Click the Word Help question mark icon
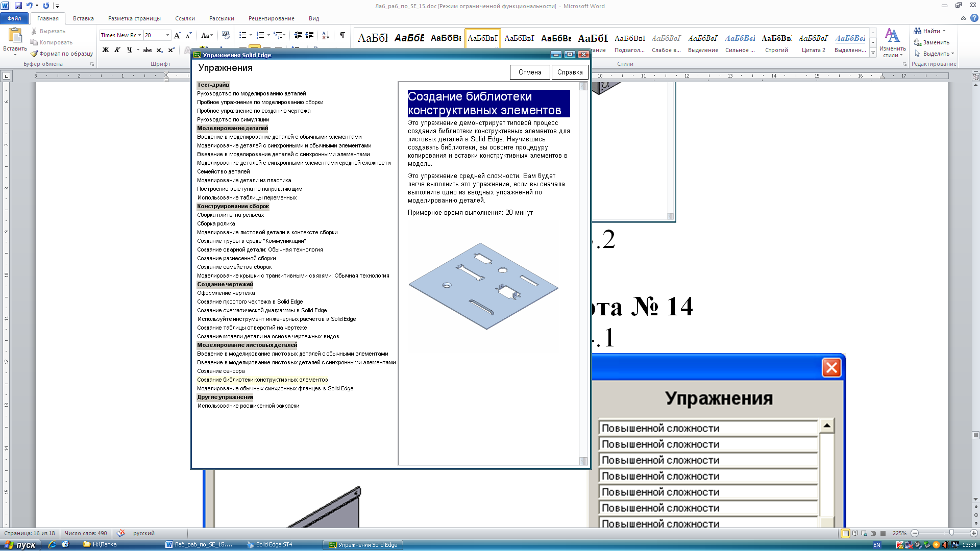Image resolution: width=980 pixels, height=551 pixels. point(974,18)
